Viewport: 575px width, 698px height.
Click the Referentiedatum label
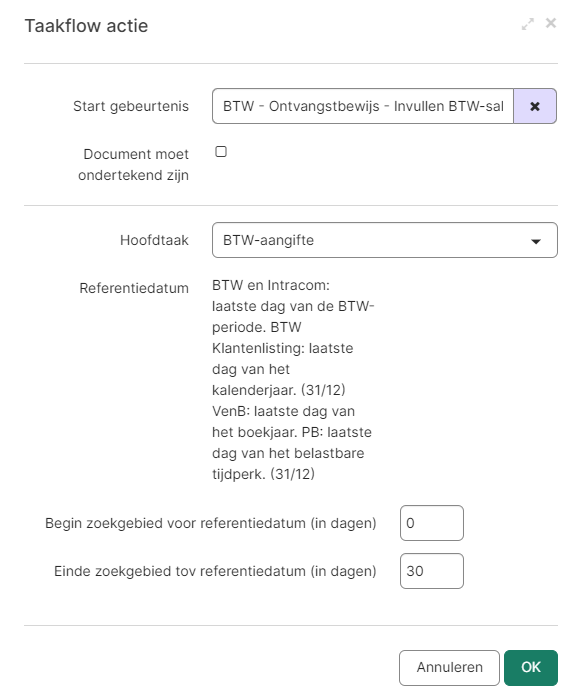point(134,288)
